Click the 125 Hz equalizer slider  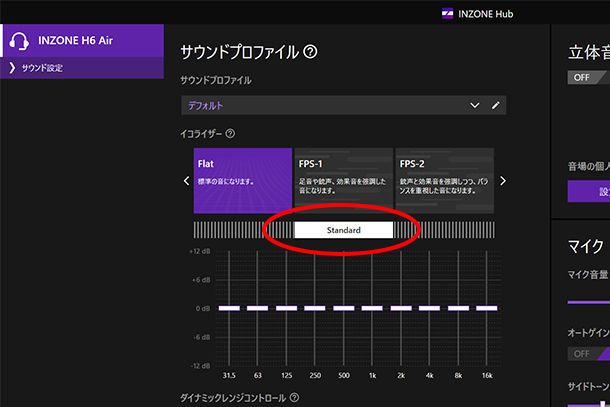[x=286, y=308]
